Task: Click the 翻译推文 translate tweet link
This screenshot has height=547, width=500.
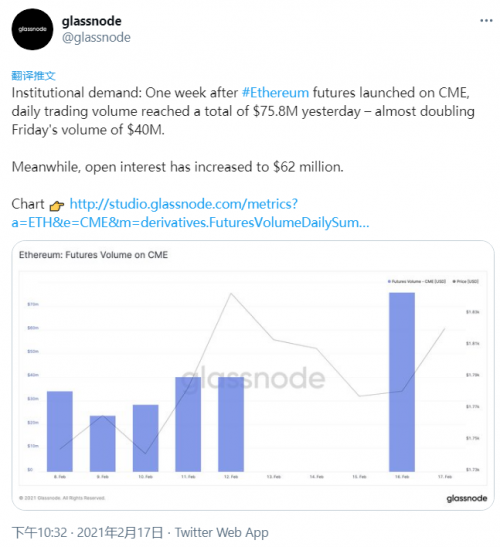Action: click(x=33, y=75)
